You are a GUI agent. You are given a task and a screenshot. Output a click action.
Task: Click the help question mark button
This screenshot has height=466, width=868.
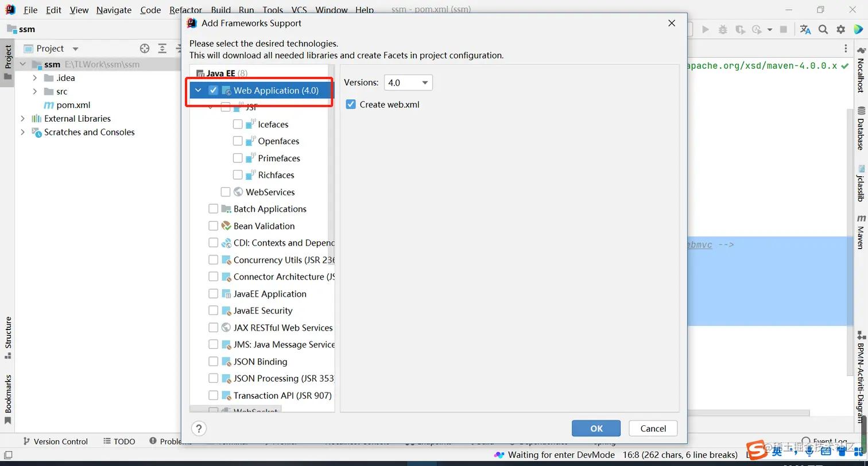point(199,428)
